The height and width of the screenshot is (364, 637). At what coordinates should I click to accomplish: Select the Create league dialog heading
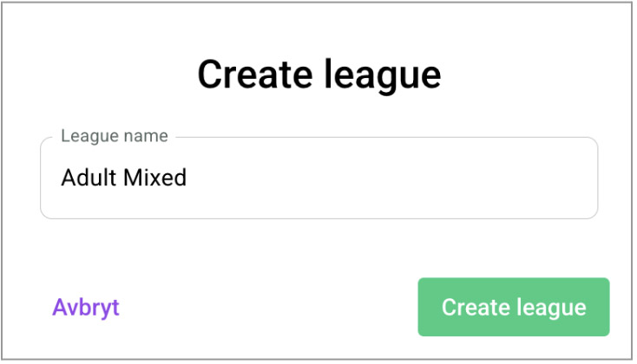point(318,75)
